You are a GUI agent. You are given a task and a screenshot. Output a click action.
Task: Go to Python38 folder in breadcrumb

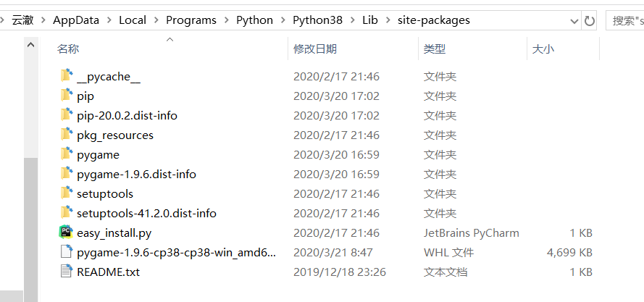point(317,20)
